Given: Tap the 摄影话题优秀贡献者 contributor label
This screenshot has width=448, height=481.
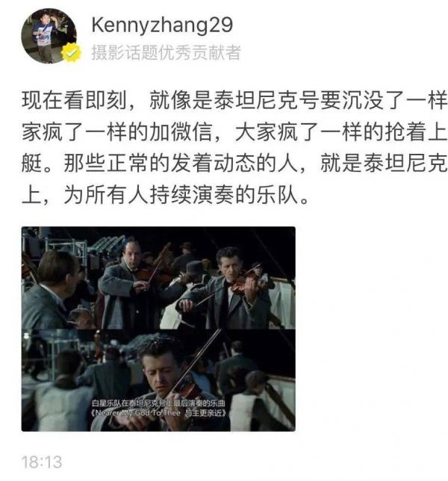Looking at the screenshot, I should click(x=166, y=52).
